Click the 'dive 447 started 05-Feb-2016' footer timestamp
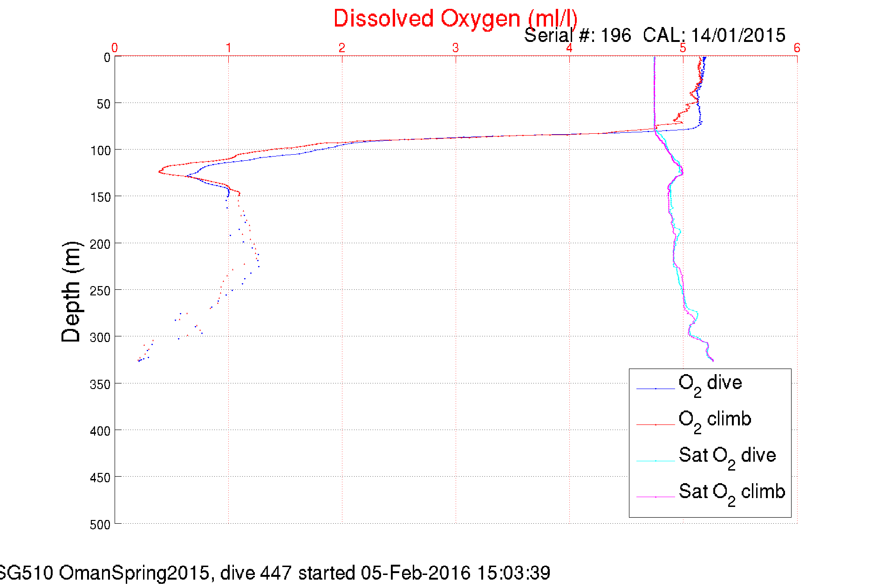The image size is (881, 588). click(346, 573)
